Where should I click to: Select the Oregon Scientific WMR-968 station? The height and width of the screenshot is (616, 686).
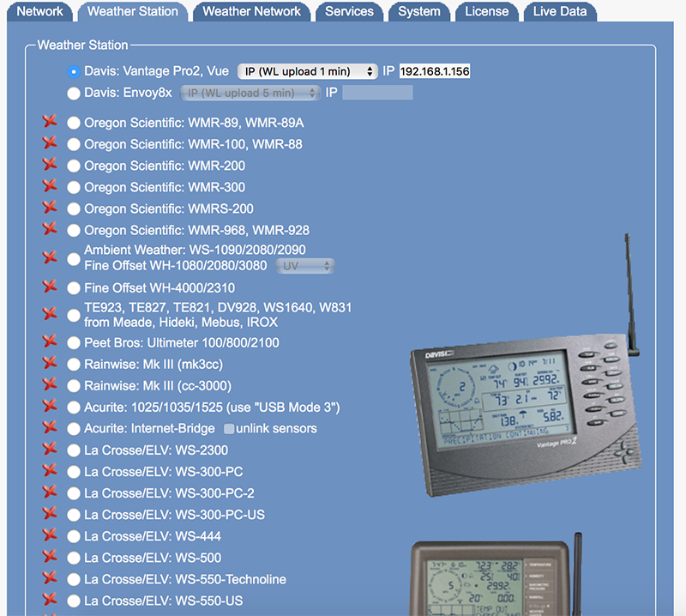click(x=73, y=230)
